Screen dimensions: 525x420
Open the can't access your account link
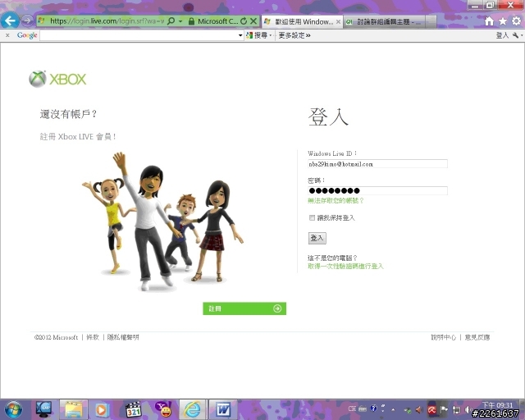pyautogui.click(x=336, y=201)
